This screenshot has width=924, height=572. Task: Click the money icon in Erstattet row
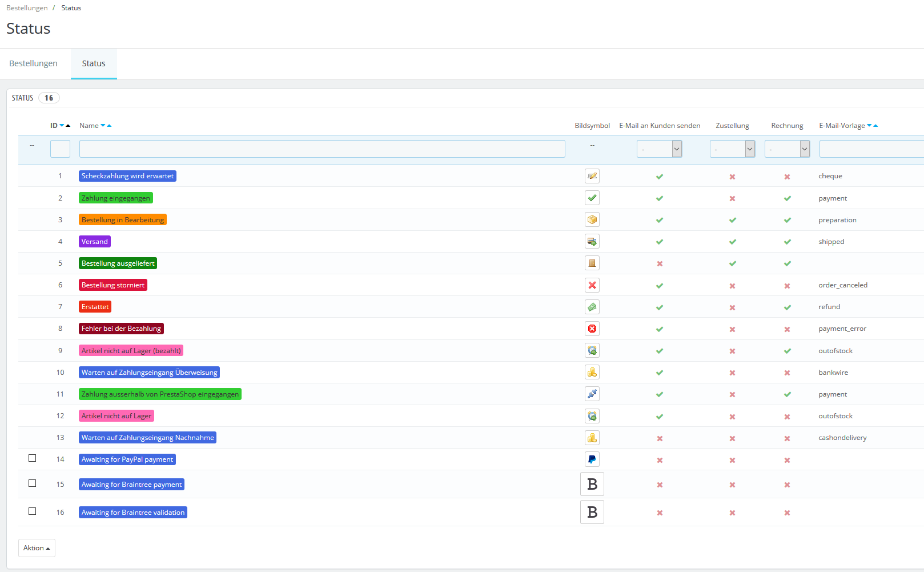pos(592,307)
